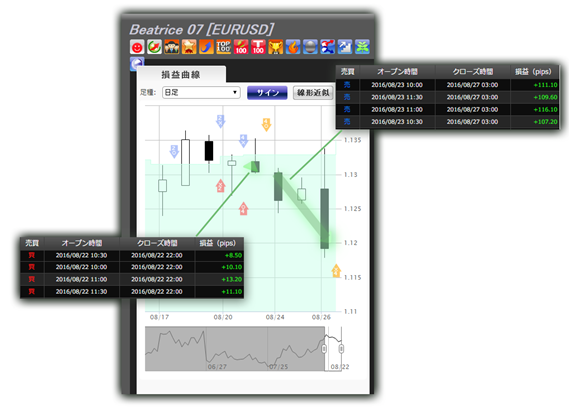Screen dimensions: 571x409
Task: Click the left range handle on mini chart
Action: [324, 349]
